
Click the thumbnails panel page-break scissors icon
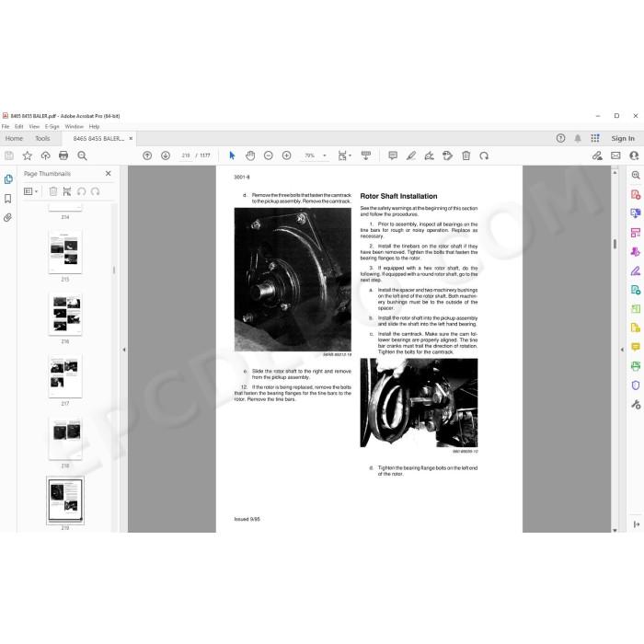[x=67, y=191]
